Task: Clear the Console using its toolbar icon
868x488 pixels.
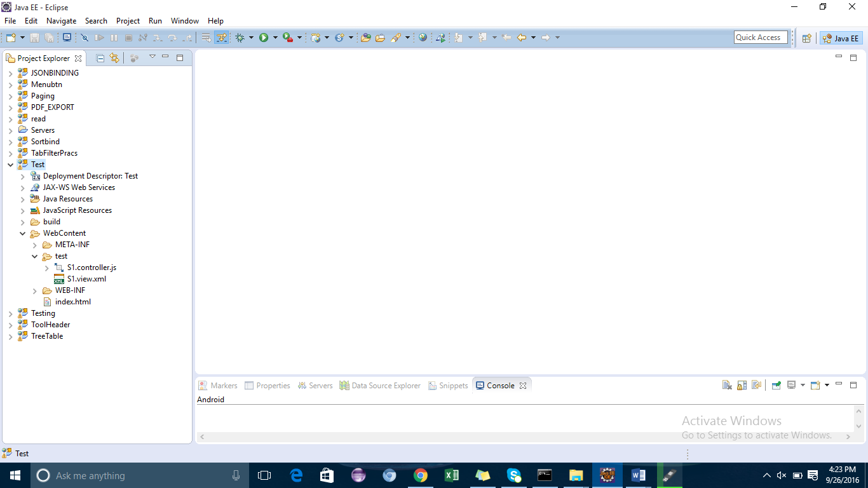Action: point(727,385)
